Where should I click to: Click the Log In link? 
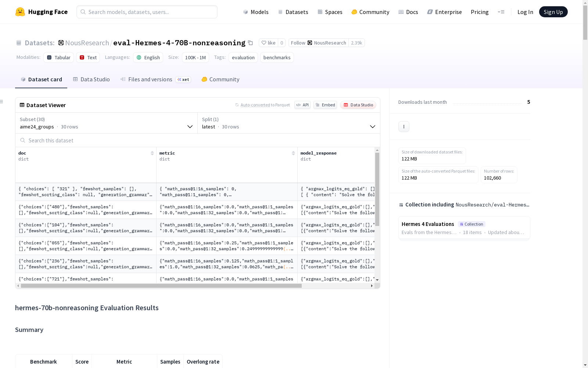[525, 12]
